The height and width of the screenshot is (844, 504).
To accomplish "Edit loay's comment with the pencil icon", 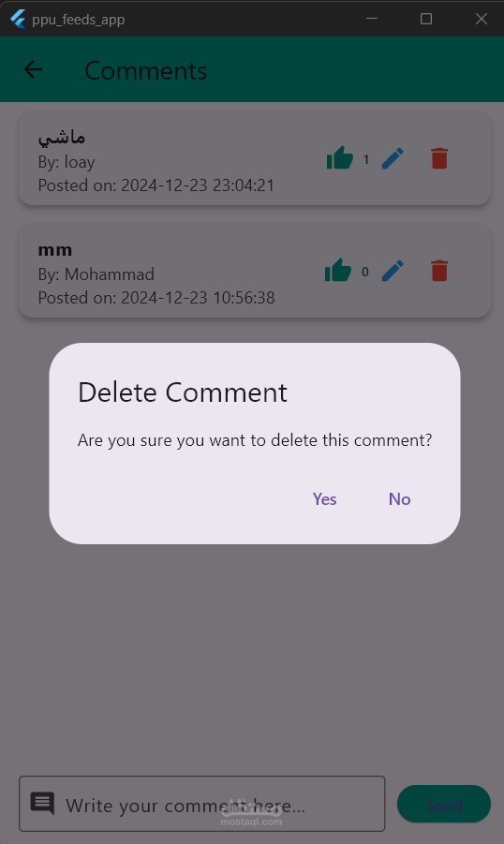I will (x=393, y=159).
